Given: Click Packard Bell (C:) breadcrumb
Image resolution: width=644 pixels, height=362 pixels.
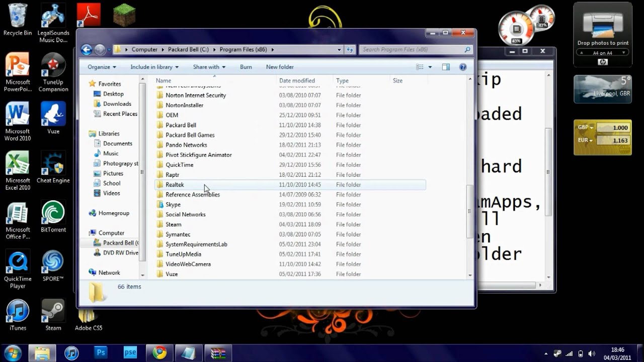Looking at the screenshot, I should 188,49.
